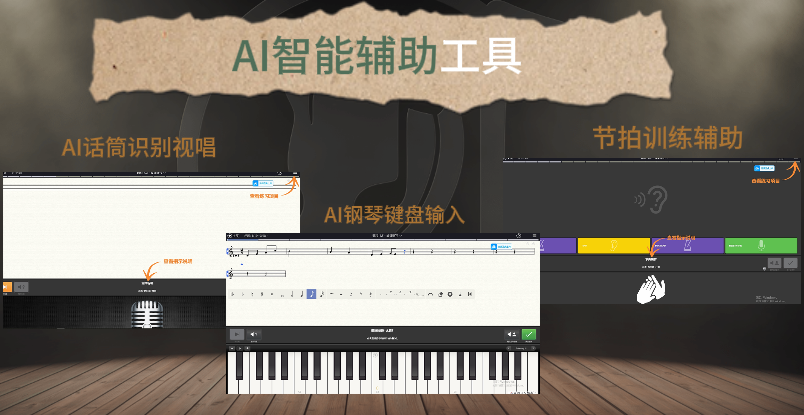
Task: Click the speaker-person button left of green checkmark
Action: 512,334
